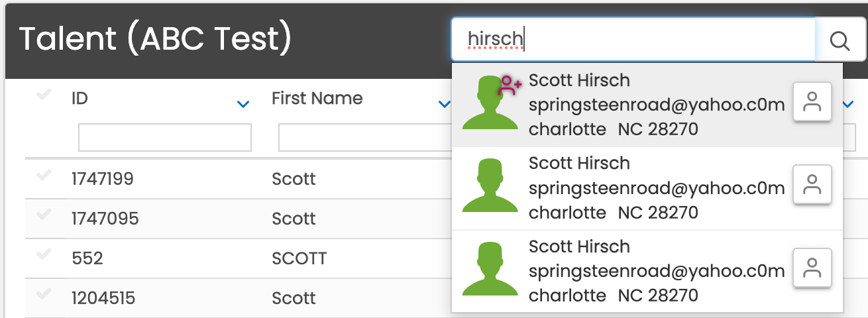
Task: Focus the ID column filter field
Action: click(x=165, y=138)
